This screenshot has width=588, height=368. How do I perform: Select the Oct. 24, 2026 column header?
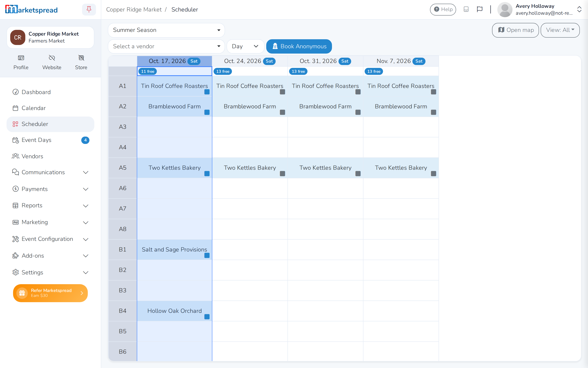(x=250, y=61)
